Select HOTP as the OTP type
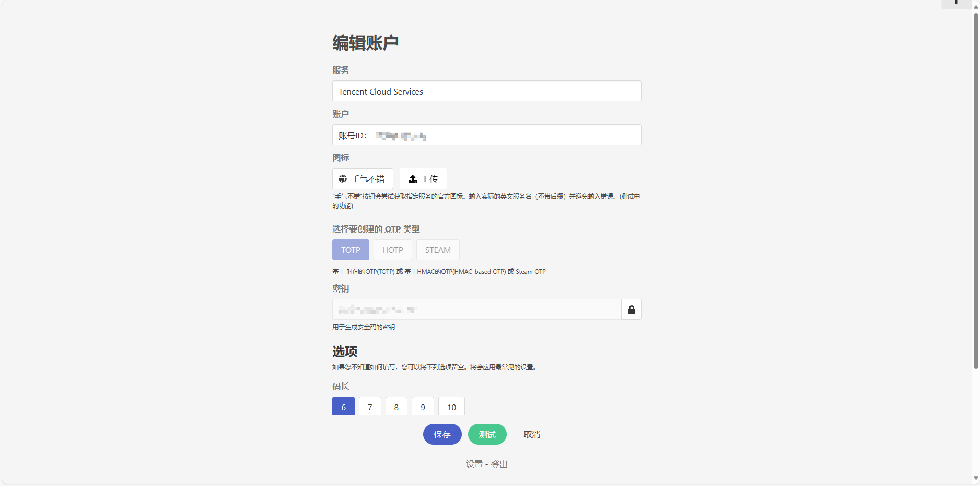The image size is (980, 486). 392,250
